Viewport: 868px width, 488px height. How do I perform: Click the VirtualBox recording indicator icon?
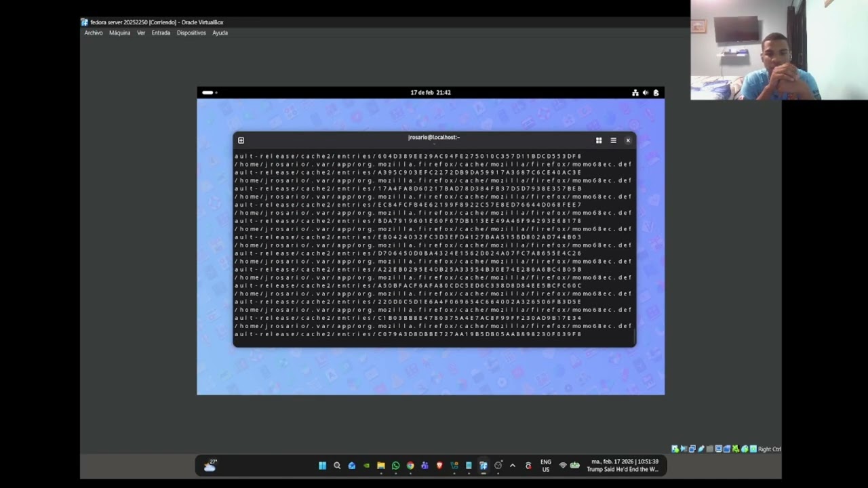pyautogui.click(x=727, y=449)
